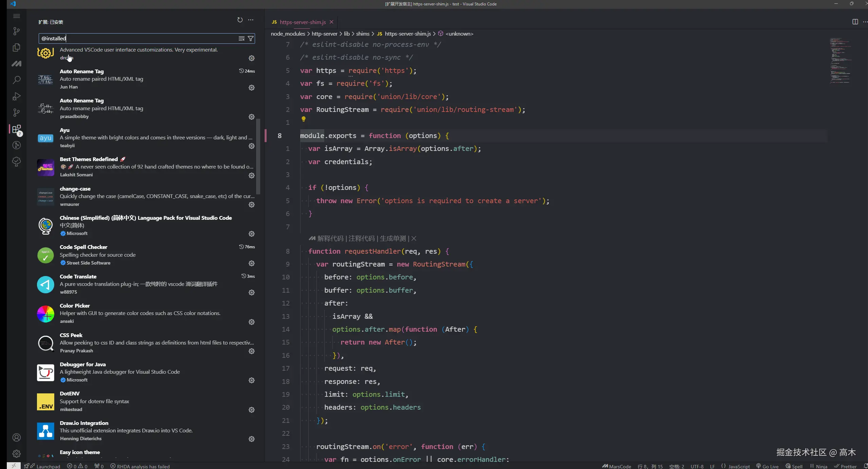The height and width of the screenshot is (469, 868).
Task: Open circular git icon below Extensions
Action: pyautogui.click(x=16, y=145)
